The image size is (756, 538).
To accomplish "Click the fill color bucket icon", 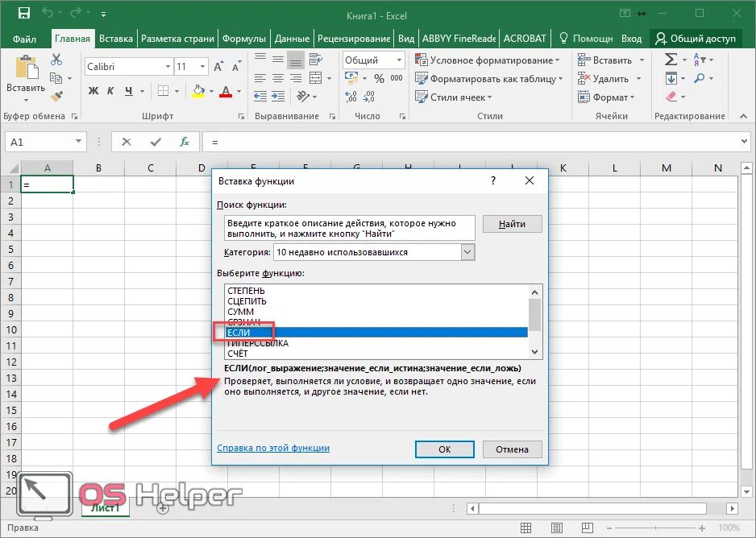I will point(198,90).
